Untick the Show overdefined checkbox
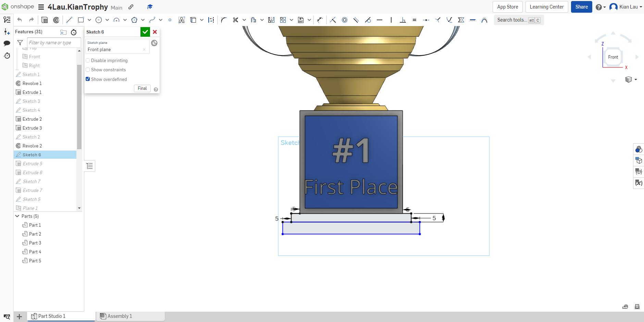 (88, 79)
